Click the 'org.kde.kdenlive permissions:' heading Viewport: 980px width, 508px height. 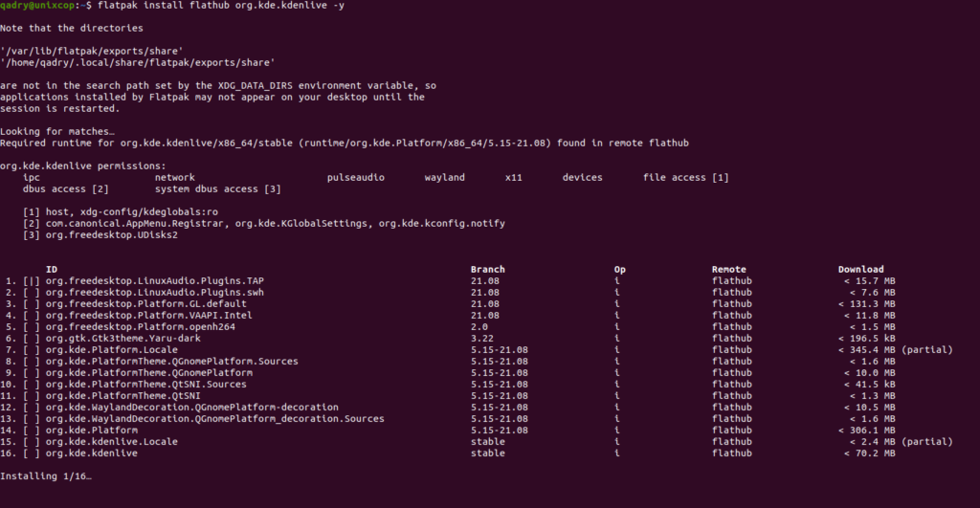point(83,166)
